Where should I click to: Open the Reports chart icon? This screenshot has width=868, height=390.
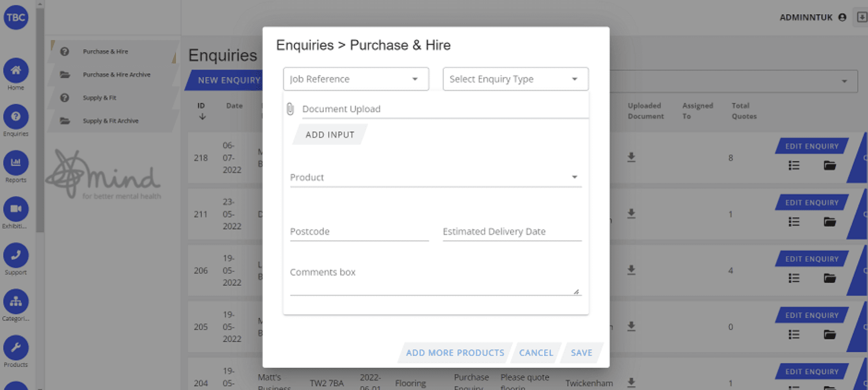(16, 163)
